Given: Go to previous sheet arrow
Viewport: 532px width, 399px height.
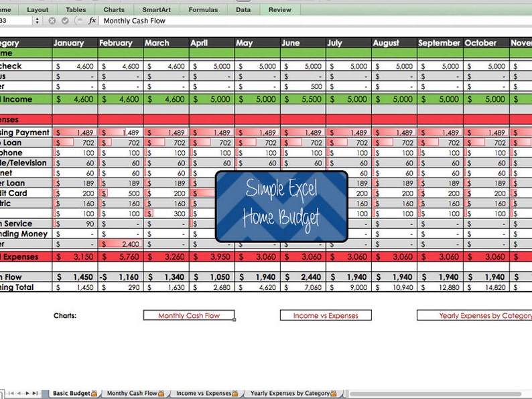Looking at the screenshot, I should (19, 393).
